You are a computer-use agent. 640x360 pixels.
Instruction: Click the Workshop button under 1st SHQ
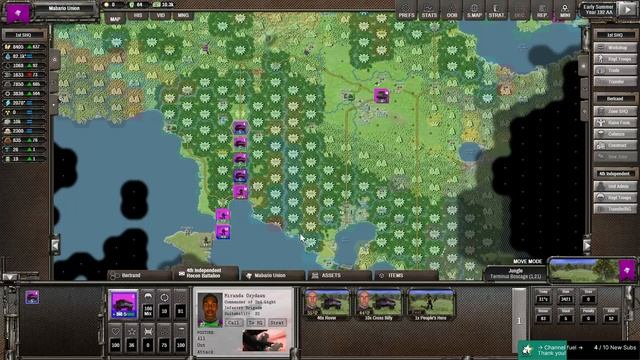pyautogui.click(x=615, y=48)
